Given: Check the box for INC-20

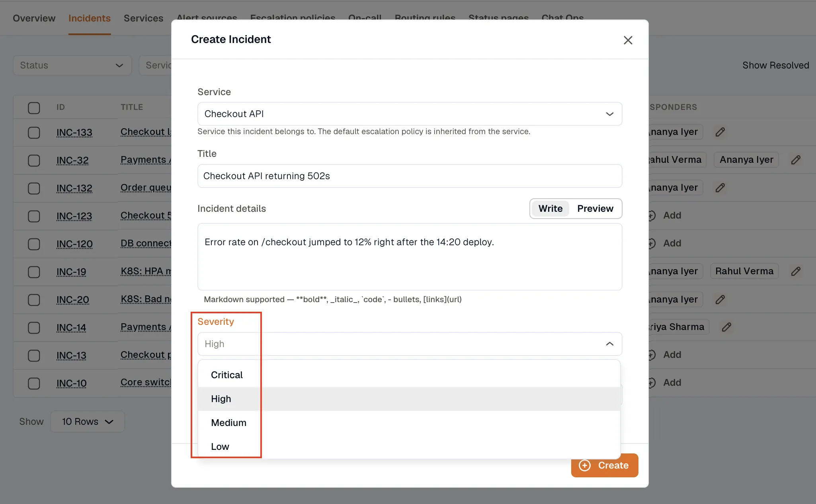Looking at the screenshot, I should point(34,300).
